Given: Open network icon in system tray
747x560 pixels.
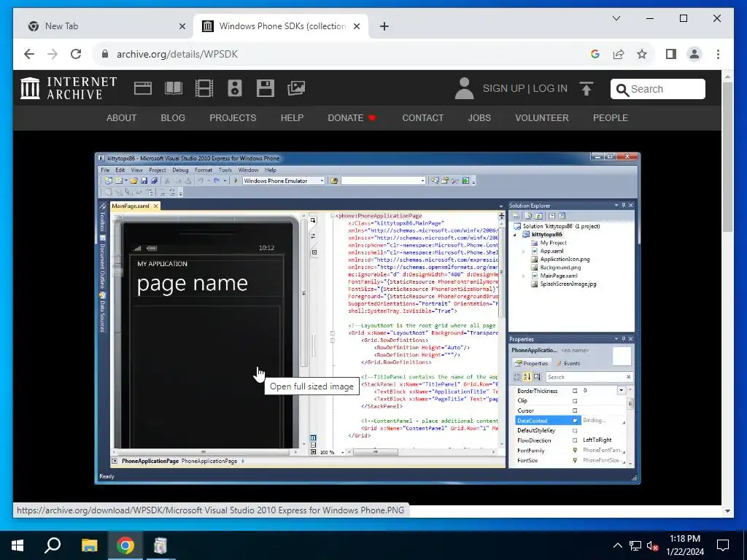Looking at the screenshot, I should point(635,545).
